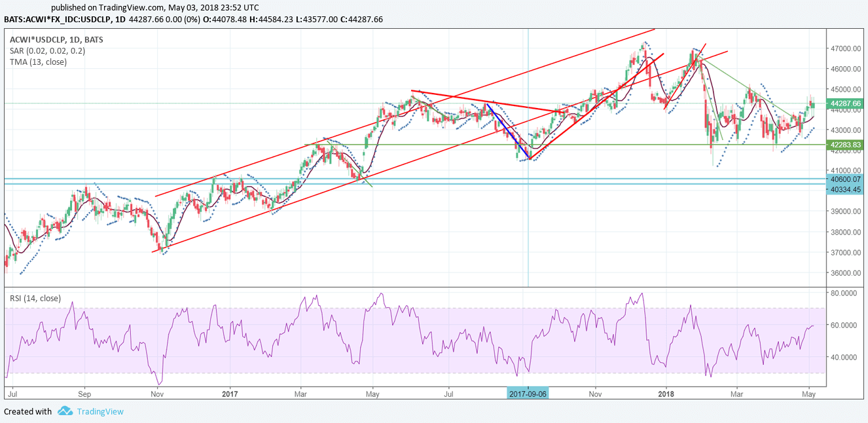The width and height of the screenshot is (868, 423).
Task: Click the 80.0000 RSI axis value
Action: pyautogui.click(x=845, y=293)
